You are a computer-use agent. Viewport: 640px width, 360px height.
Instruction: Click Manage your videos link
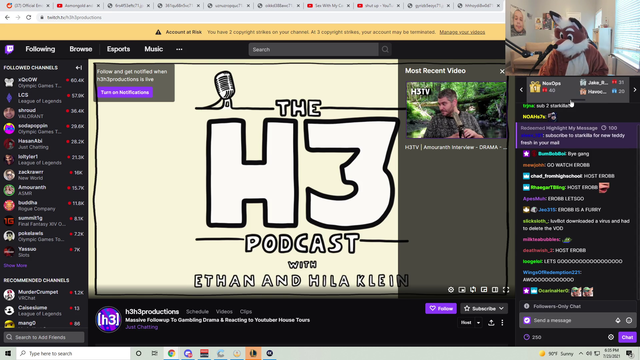tap(462, 32)
